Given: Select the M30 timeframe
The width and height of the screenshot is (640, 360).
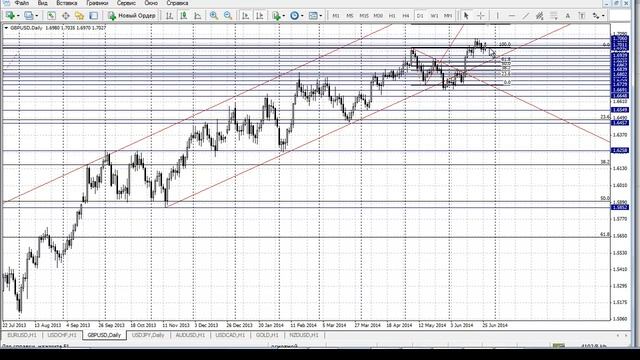Looking at the screenshot, I should [378, 16].
